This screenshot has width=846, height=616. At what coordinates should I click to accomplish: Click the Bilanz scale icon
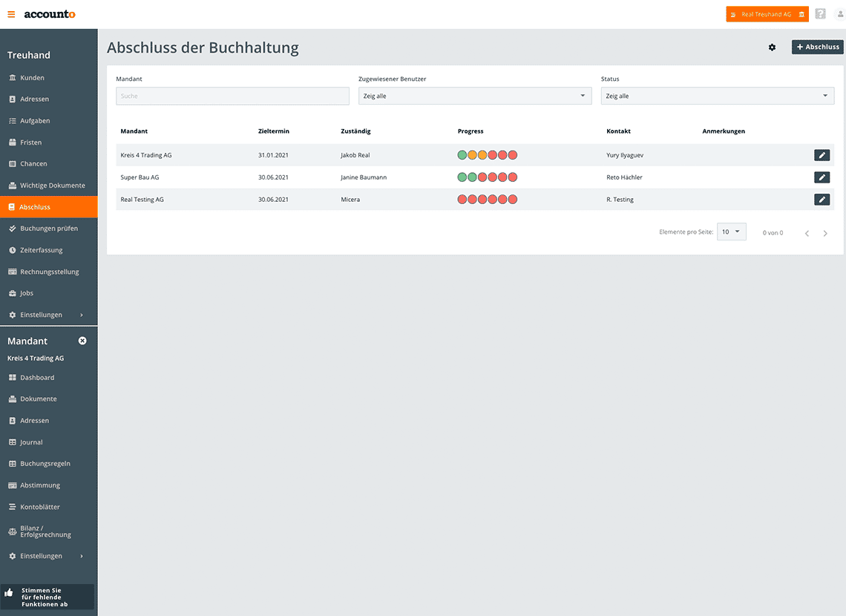click(x=13, y=531)
